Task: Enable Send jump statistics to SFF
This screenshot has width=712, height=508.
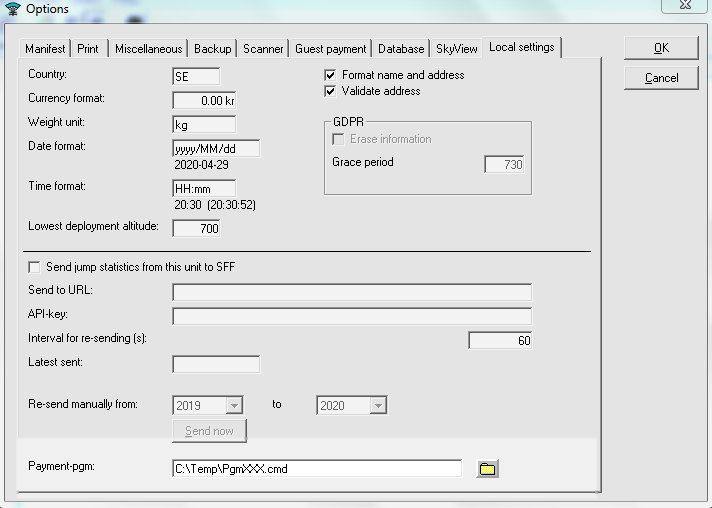Action: 35,267
